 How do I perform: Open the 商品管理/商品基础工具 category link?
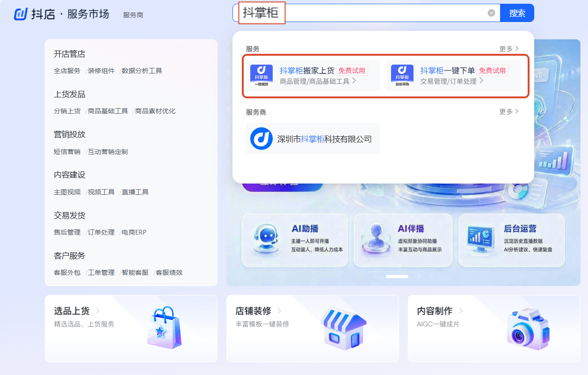[x=318, y=81]
